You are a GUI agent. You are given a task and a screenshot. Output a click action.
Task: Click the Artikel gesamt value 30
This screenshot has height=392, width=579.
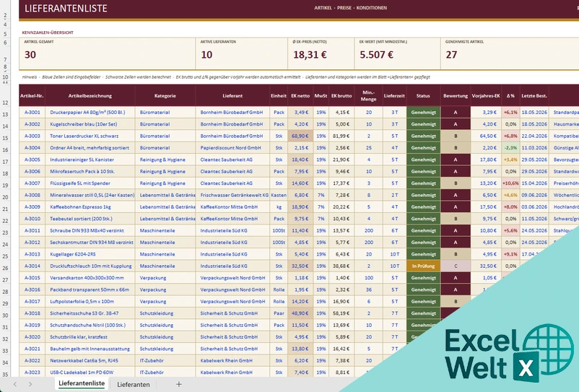(x=30, y=55)
